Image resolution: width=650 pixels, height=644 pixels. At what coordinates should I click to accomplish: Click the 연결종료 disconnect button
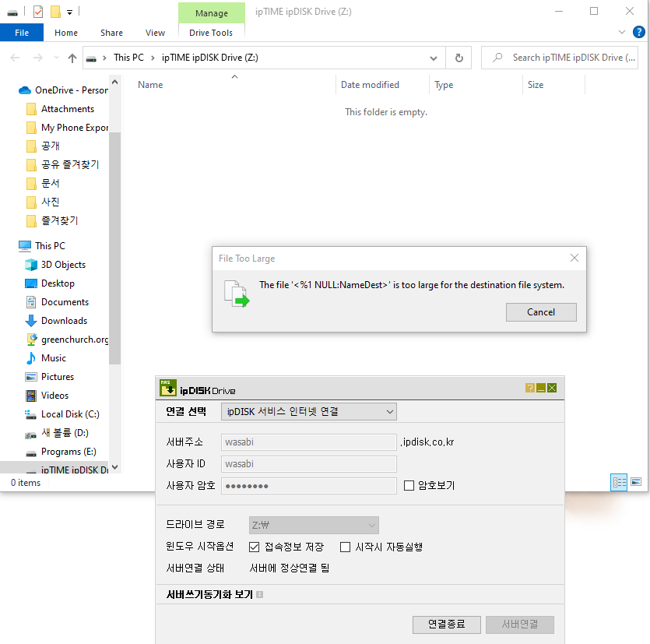[x=447, y=625]
